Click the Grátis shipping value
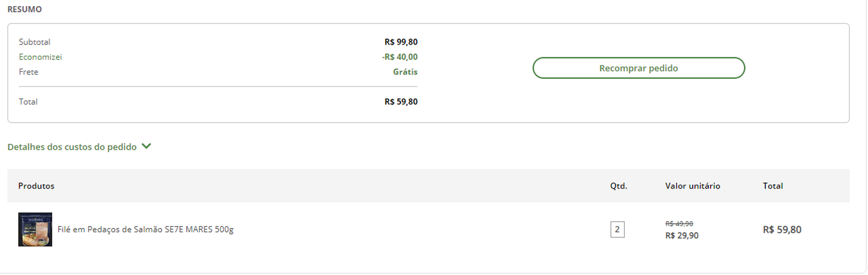This screenshot has width=868, height=275. coord(405,71)
